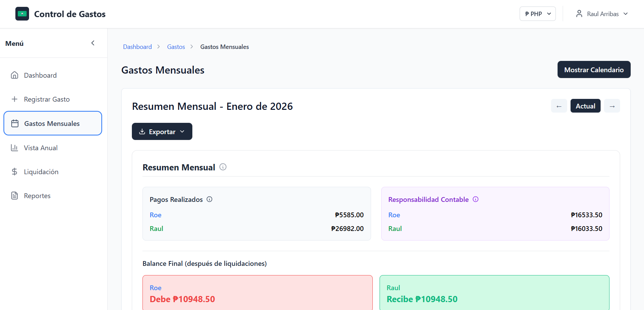Click the Control de Gastos title text
The width and height of the screenshot is (644, 310).
coord(70,14)
